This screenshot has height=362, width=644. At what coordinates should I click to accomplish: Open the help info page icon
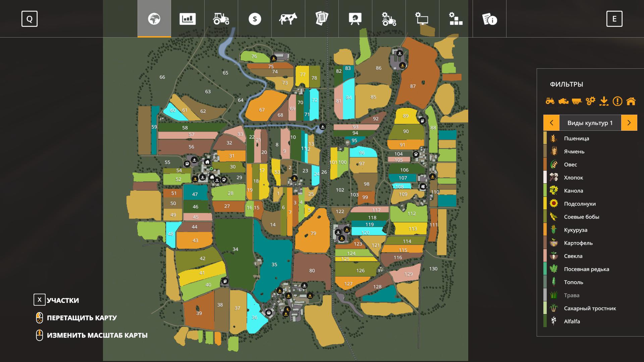coord(489,19)
